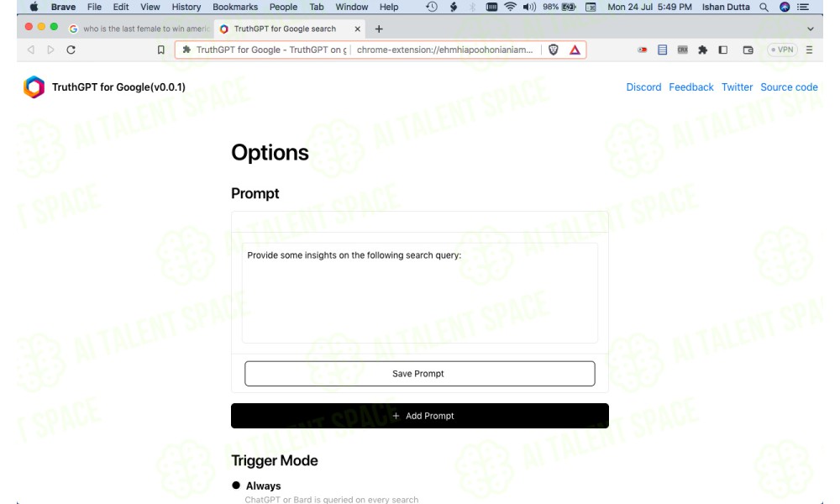Click the Time Machine icon in menu bar
The height and width of the screenshot is (504, 840).
432,7
